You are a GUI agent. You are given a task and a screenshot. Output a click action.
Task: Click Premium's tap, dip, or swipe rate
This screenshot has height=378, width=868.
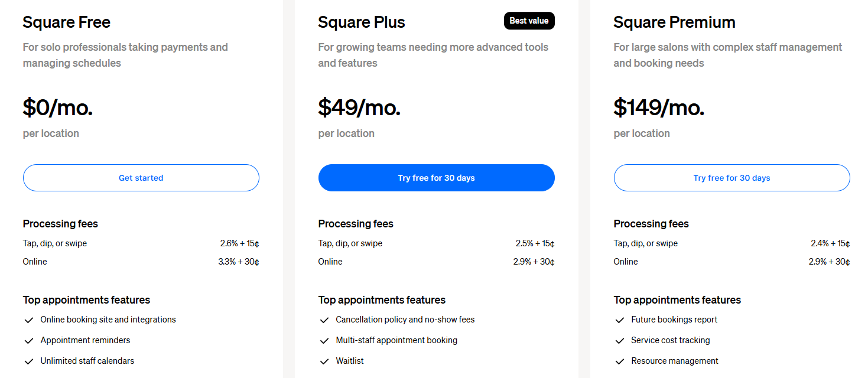point(830,243)
